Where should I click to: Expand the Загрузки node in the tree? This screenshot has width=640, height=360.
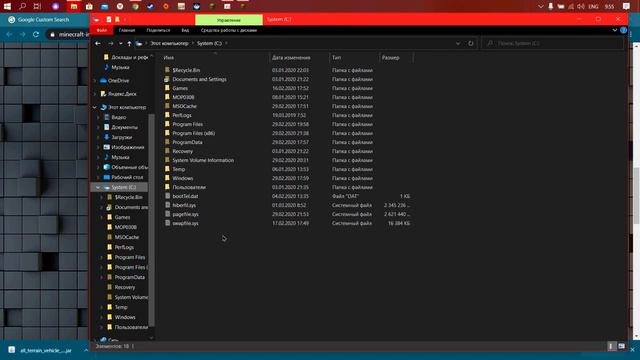98,137
